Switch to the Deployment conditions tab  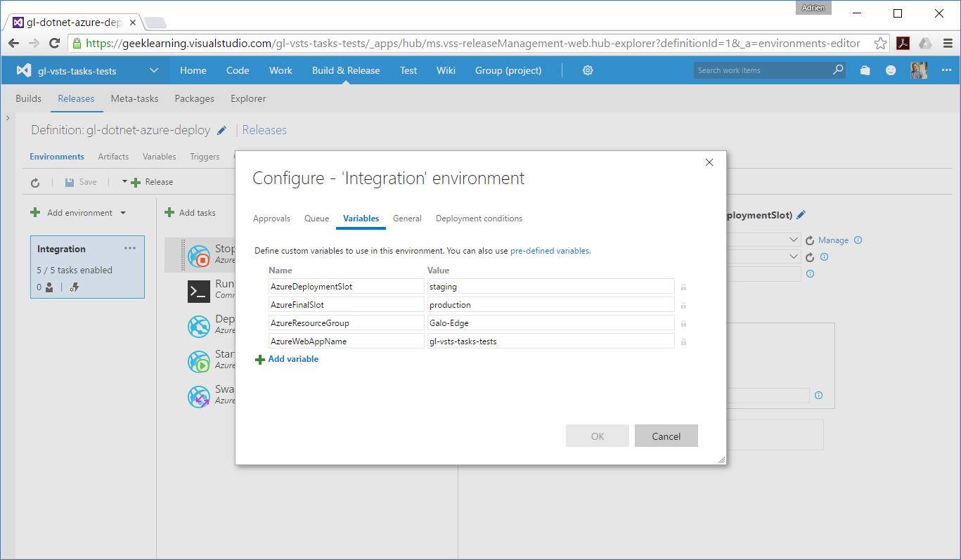[479, 219]
